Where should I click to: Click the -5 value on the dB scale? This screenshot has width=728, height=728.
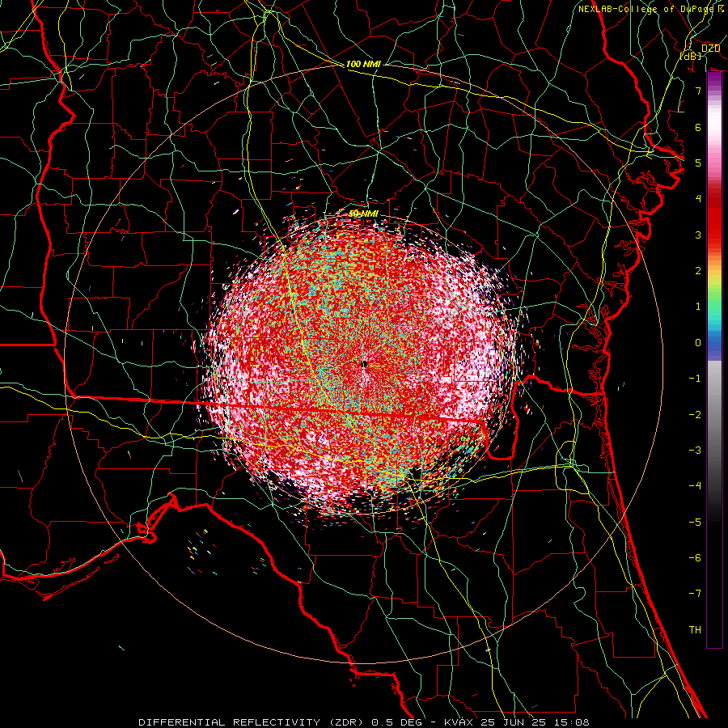click(x=695, y=523)
